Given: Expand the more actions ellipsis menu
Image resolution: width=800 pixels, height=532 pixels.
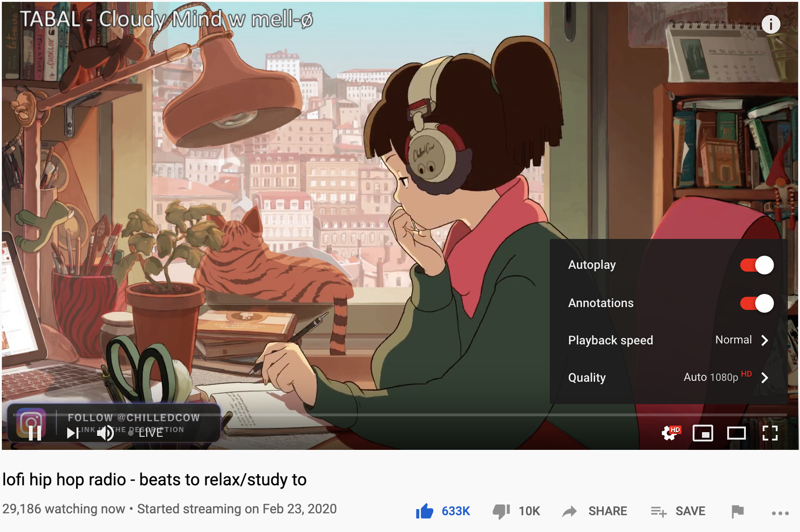Looking at the screenshot, I should click(x=780, y=513).
